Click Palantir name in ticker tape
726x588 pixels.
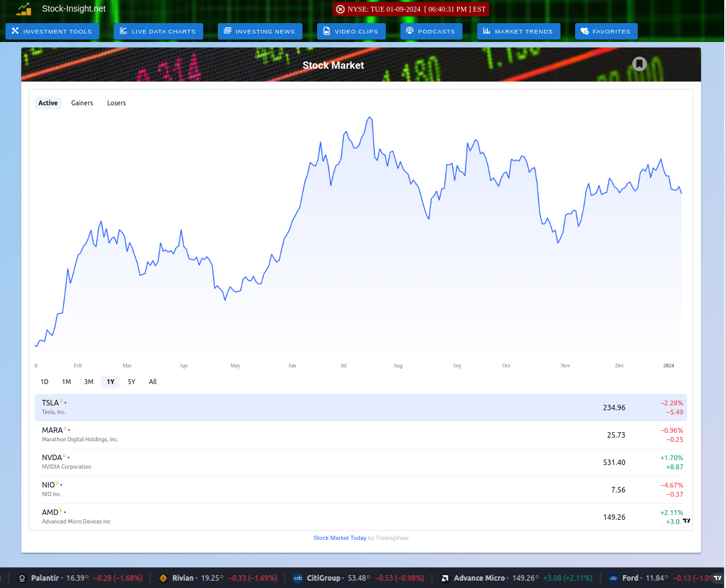click(45, 578)
